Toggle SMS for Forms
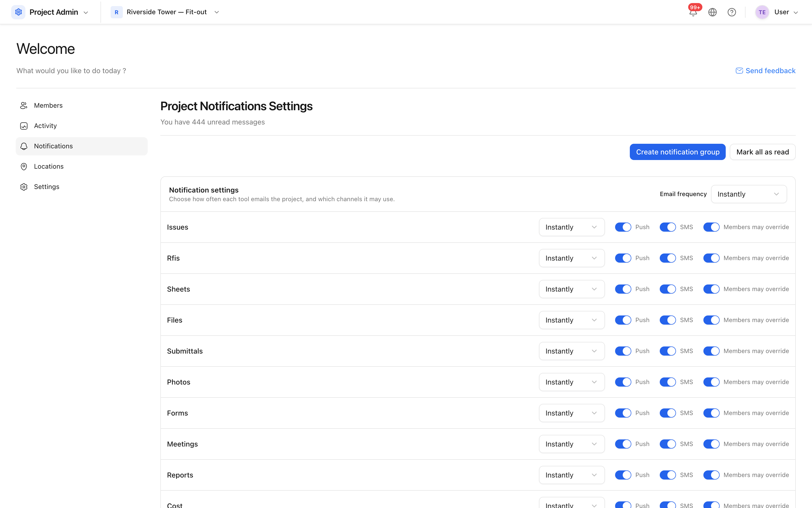Image resolution: width=812 pixels, height=508 pixels. coord(667,413)
